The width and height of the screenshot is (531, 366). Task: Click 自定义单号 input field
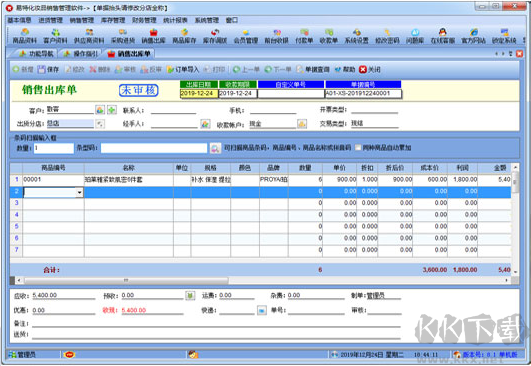(291, 93)
